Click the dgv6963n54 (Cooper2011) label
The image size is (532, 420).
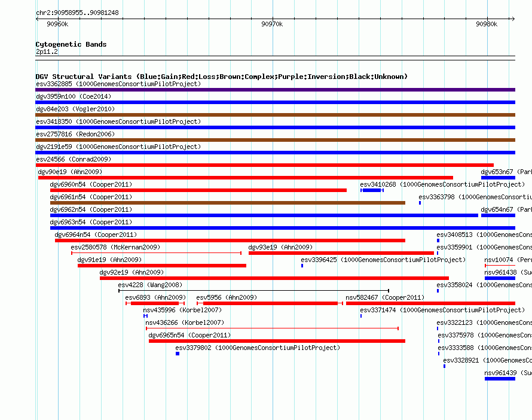[91, 222]
